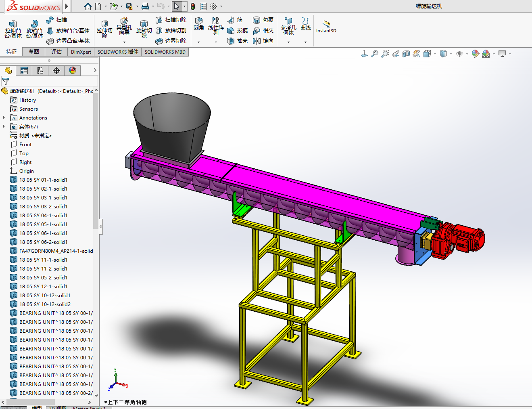
Task: Open the Edit Appearance color ball icon
Action: click(475, 54)
